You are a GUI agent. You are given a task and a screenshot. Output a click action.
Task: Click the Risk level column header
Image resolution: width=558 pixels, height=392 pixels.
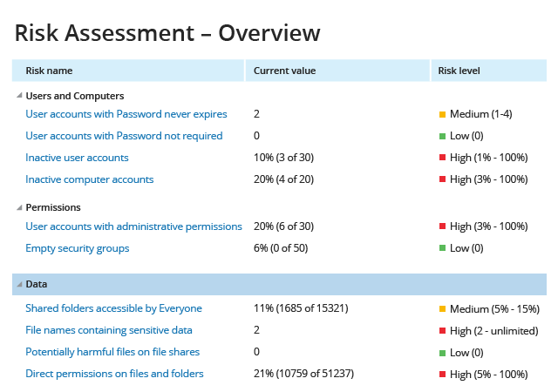488,71
